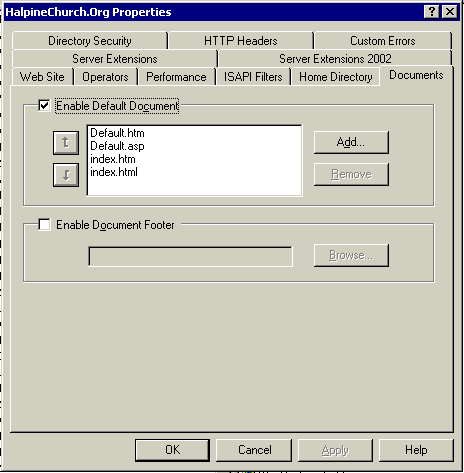Switch to the ISAPI Filters tab

point(253,77)
